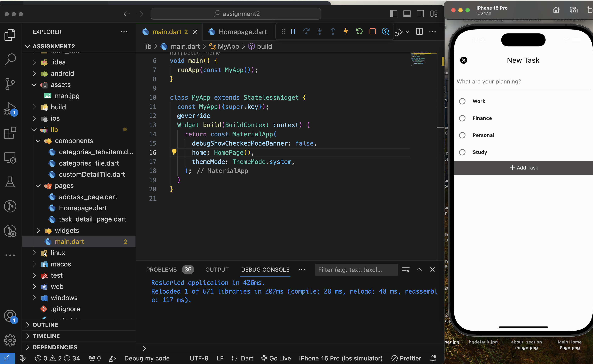The width and height of the screenshot is (593, 364).
Task: Open the Source Control view
Action: pos(10,84)
